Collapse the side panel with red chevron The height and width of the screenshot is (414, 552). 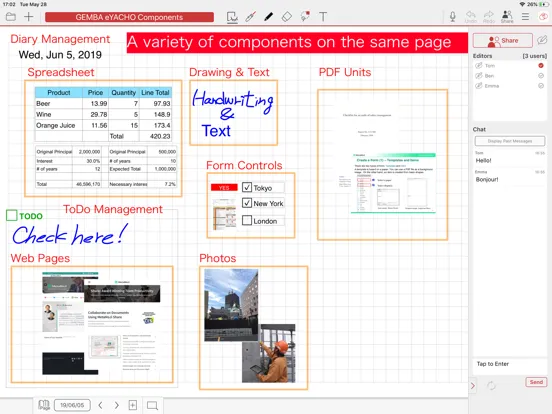coord(473,386)
